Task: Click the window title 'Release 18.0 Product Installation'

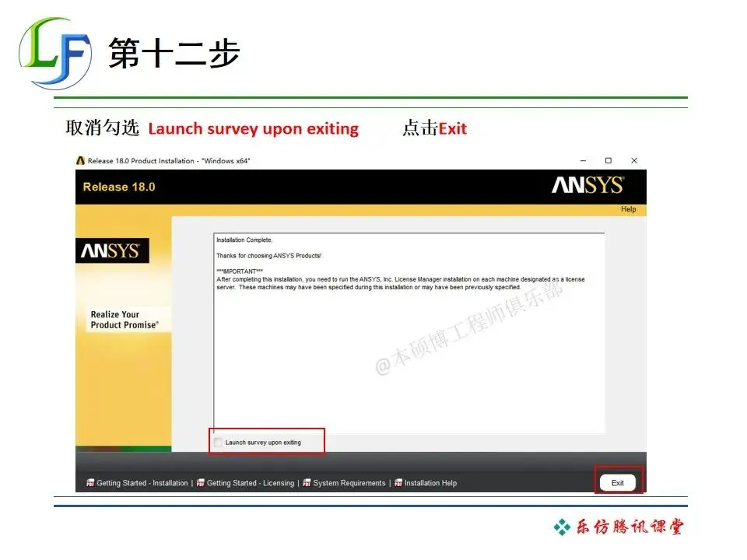Action: tap(169, 160)
